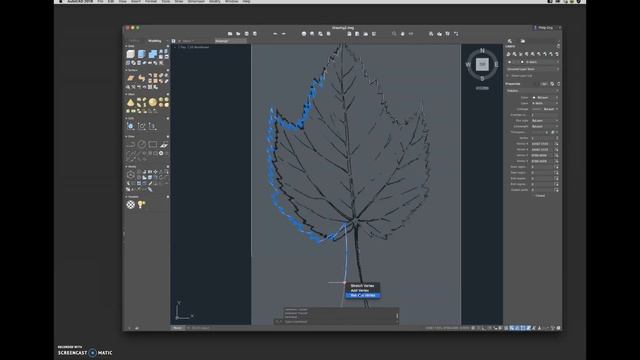Click the Zoom magnifier toolbar icon

[x=394, y=34]
